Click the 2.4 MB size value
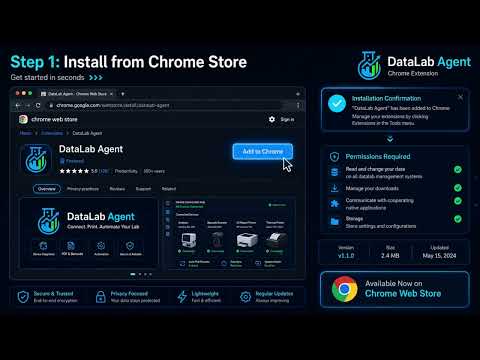 click(x=390, y=256)
